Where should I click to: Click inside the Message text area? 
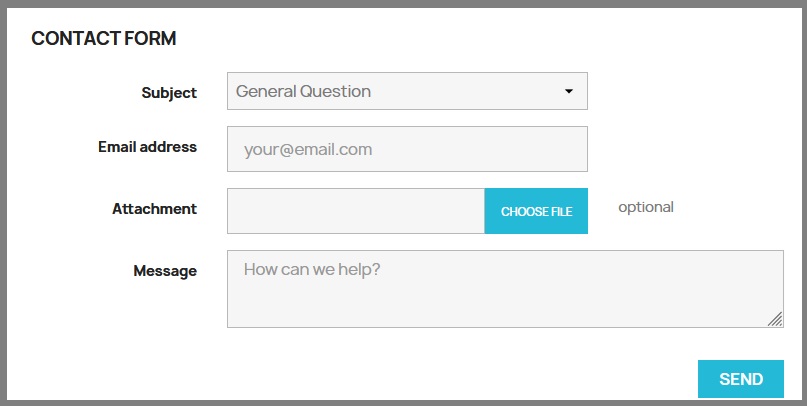(x=504, y=289)
